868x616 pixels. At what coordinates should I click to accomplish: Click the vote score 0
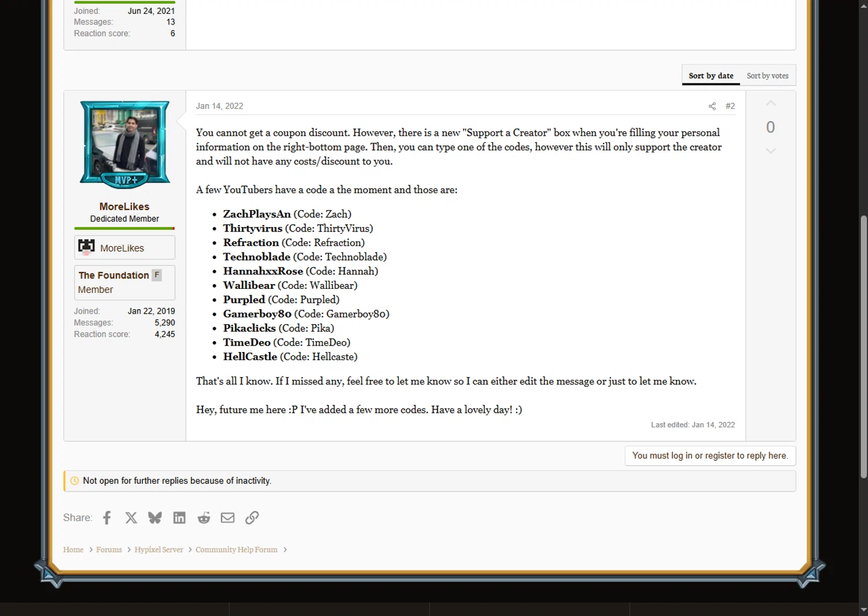[771, 127]
